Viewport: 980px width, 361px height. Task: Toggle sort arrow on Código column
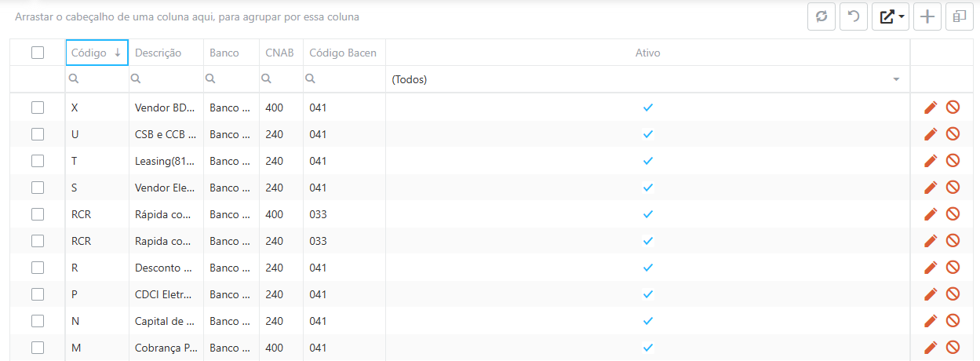coord(118,53)
